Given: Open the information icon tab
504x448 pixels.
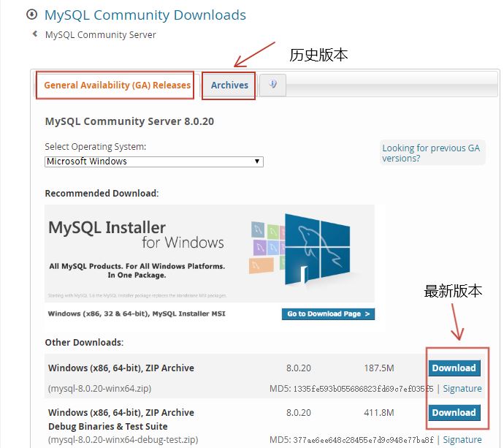Looking at the screenshot, I should [272, 85].
